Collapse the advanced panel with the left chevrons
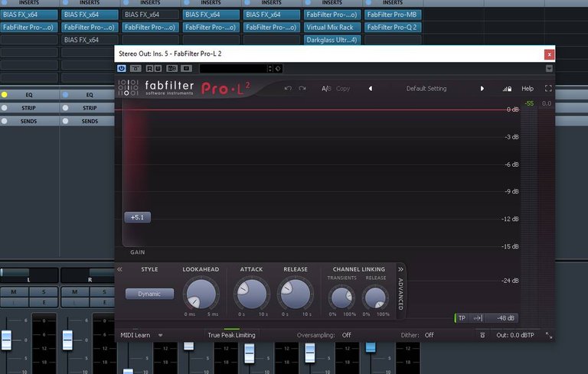The width and height of the screenshot is (588, 374). click(x=119, y=269)
